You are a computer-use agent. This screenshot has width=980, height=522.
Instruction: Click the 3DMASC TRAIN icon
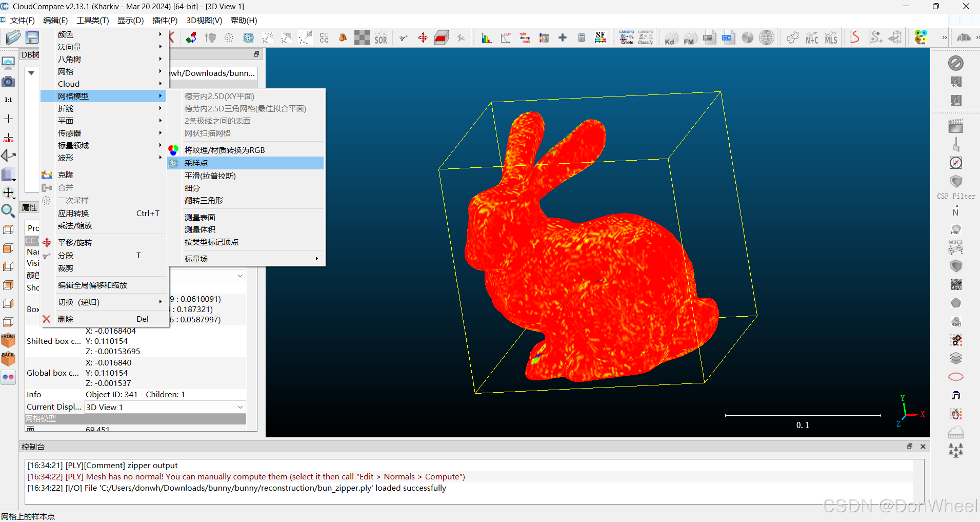click(x=921, y=37)
